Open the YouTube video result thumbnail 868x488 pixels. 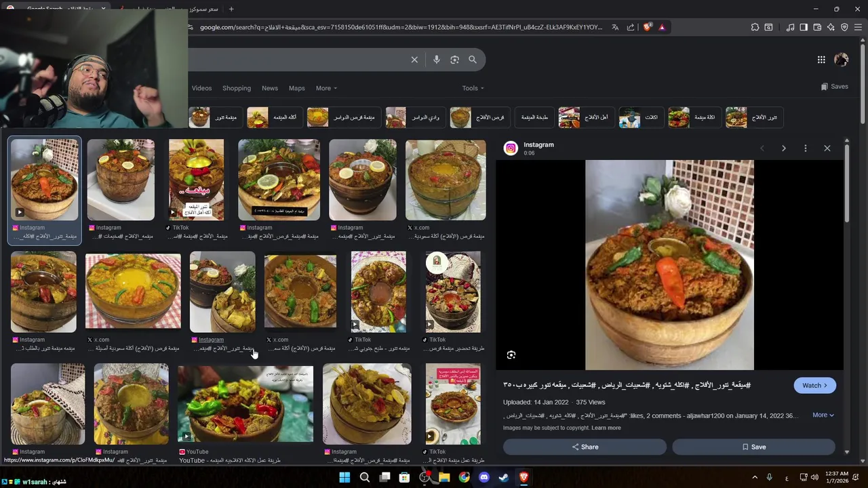point(245,404)
